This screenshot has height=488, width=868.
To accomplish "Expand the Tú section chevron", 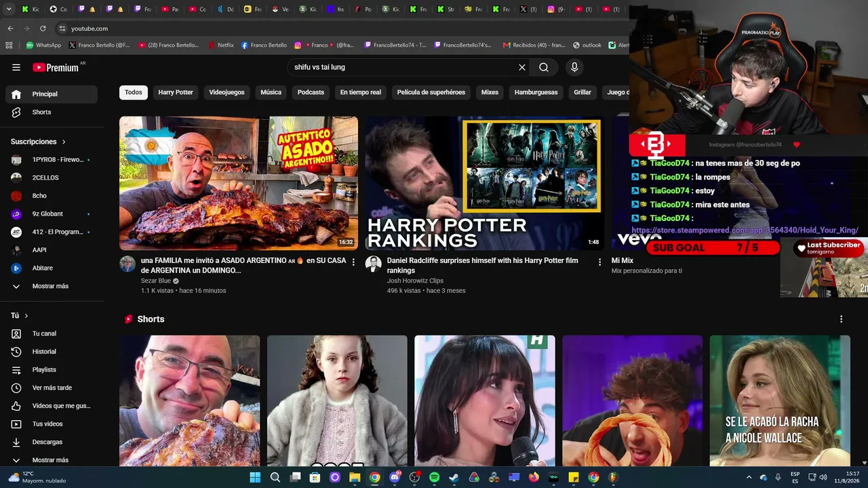I will (26, 316).
